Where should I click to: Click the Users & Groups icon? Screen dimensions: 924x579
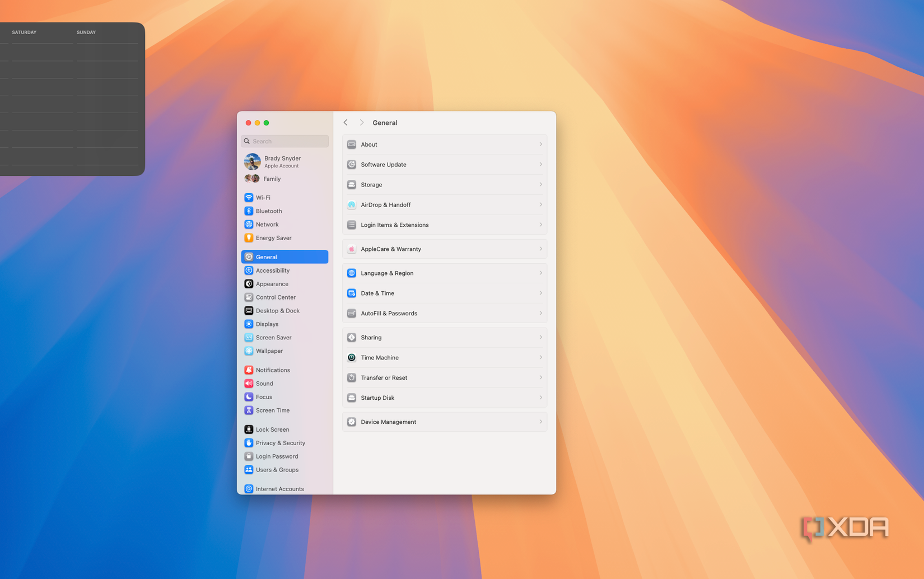pos(249,470)
